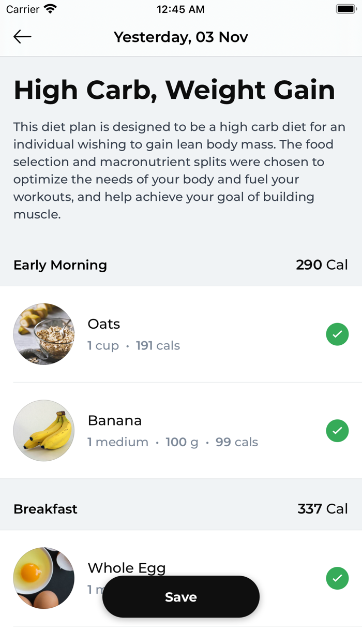Toggle the Whole Egg checkmark
The width and height of the screenshot is (362, 644).
[x=337, y=578]
